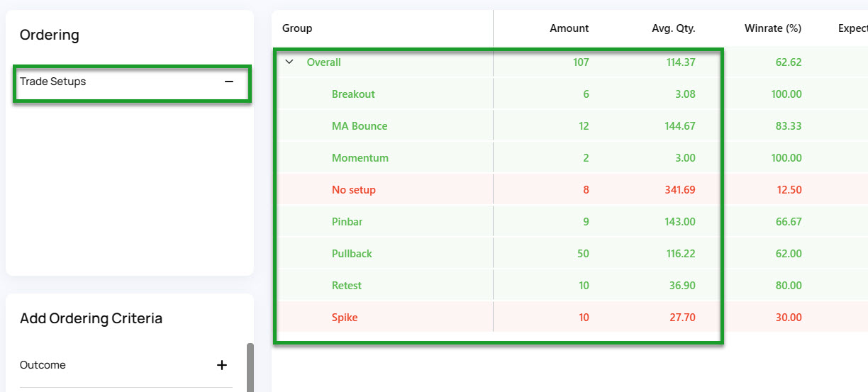The width and height of the screenshot is (868, 392).
Task: Select the Breakout row
Action: coord(569,94)
